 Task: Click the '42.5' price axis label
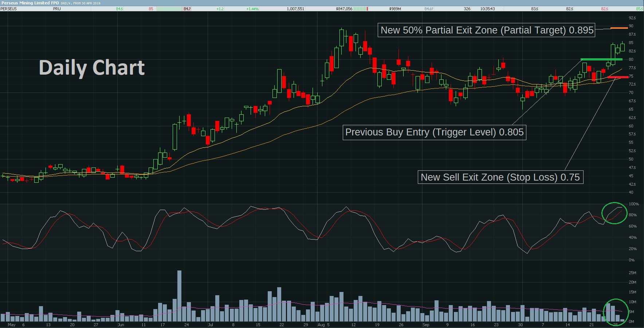tap(632, 184)
